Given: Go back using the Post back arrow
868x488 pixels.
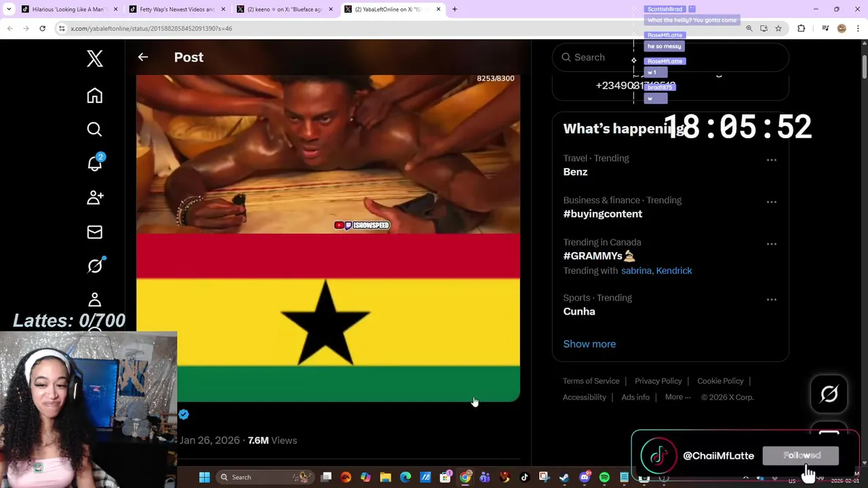Looking at the screenshot, I should coord(143,57).
